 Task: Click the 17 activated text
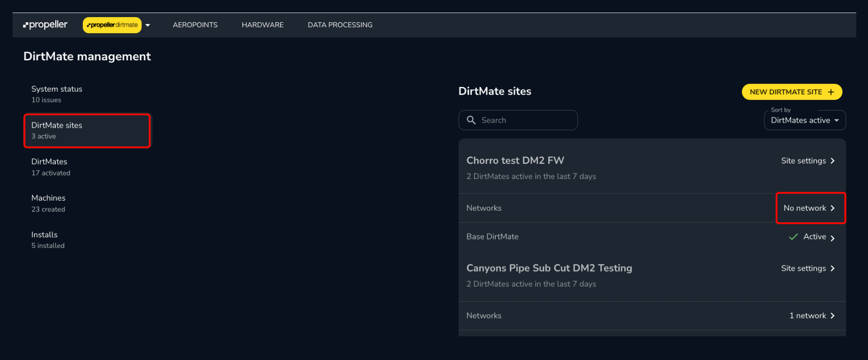(x=51, y=173)
